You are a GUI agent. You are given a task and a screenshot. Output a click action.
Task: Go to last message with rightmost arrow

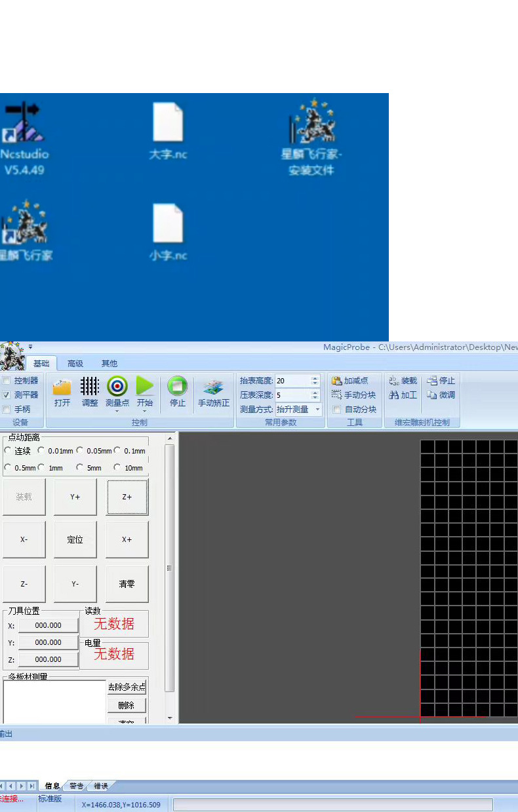pyautogui.click(x=32, y=786)
